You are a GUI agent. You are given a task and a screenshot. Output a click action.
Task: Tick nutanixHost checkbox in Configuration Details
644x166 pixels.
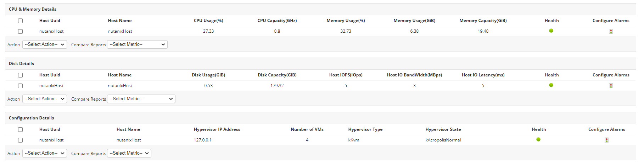[21, 140]
